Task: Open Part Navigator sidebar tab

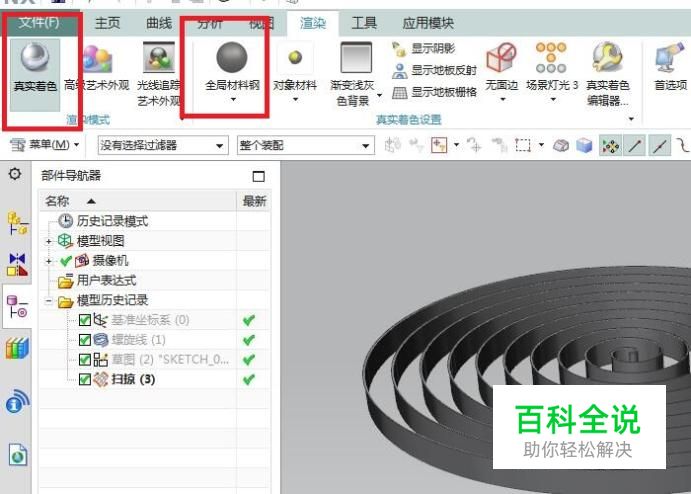Action: [x=17, y=307]
